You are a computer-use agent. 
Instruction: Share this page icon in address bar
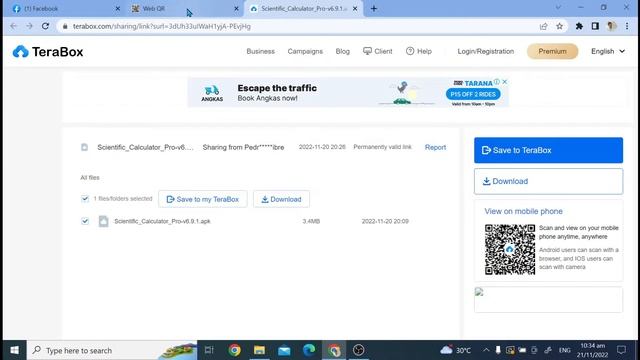543,27
